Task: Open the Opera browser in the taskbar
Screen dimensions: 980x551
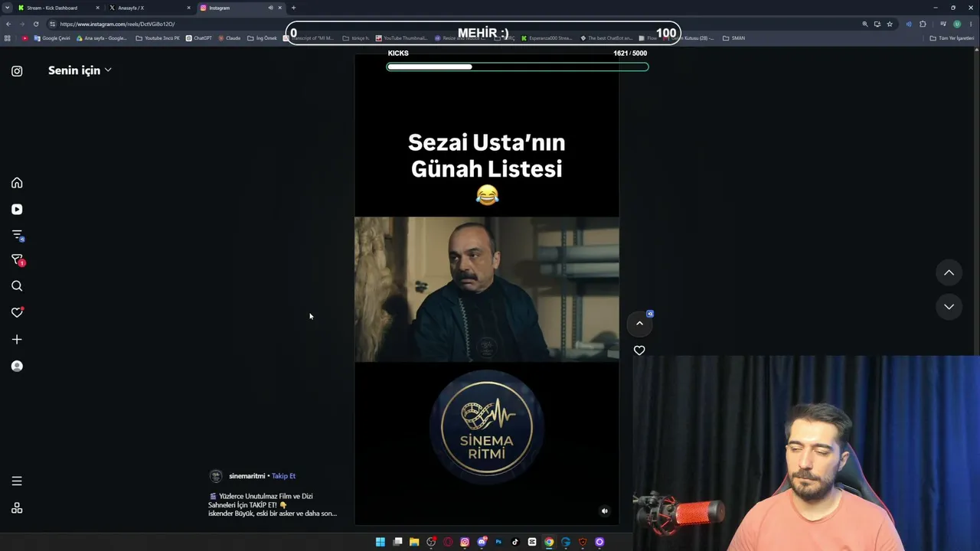Action: (x=448, y=542)
